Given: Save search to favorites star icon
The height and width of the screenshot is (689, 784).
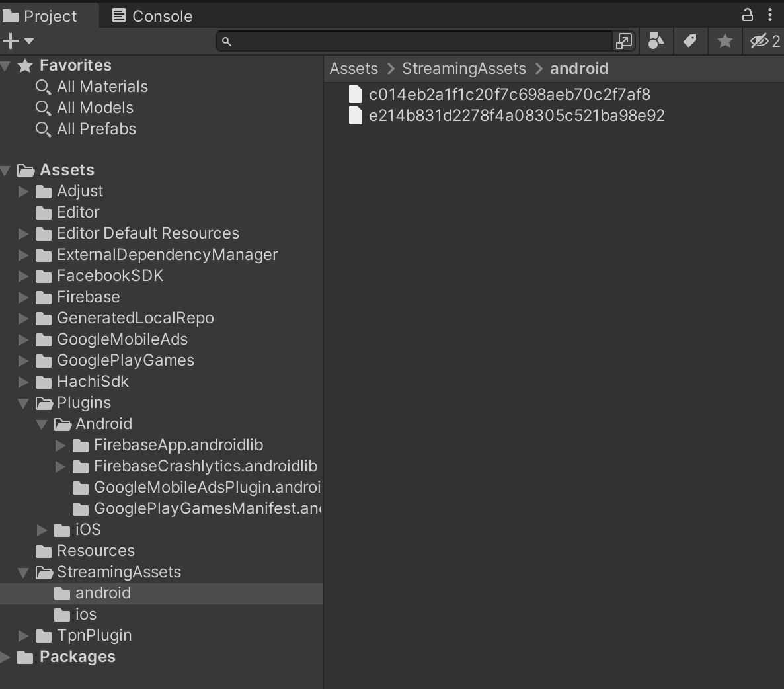Looking at the screenshot, I should (725, 41).
